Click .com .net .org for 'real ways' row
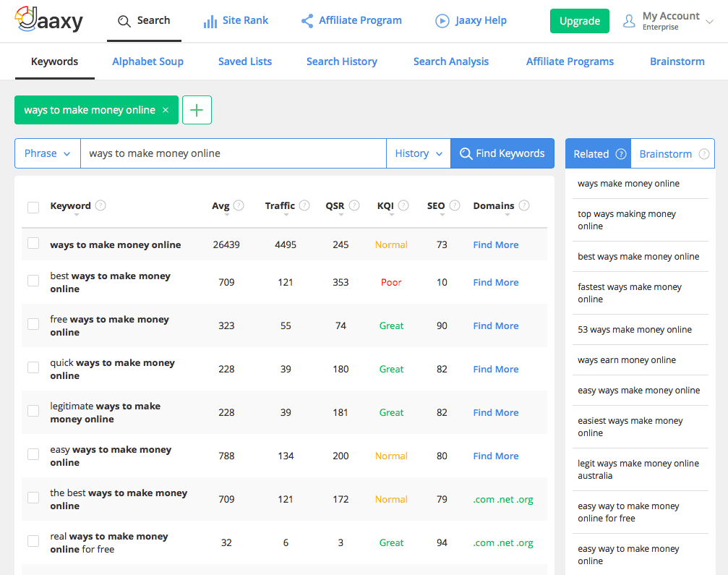Viewport: 728px width, 575px height. [503, 542]
